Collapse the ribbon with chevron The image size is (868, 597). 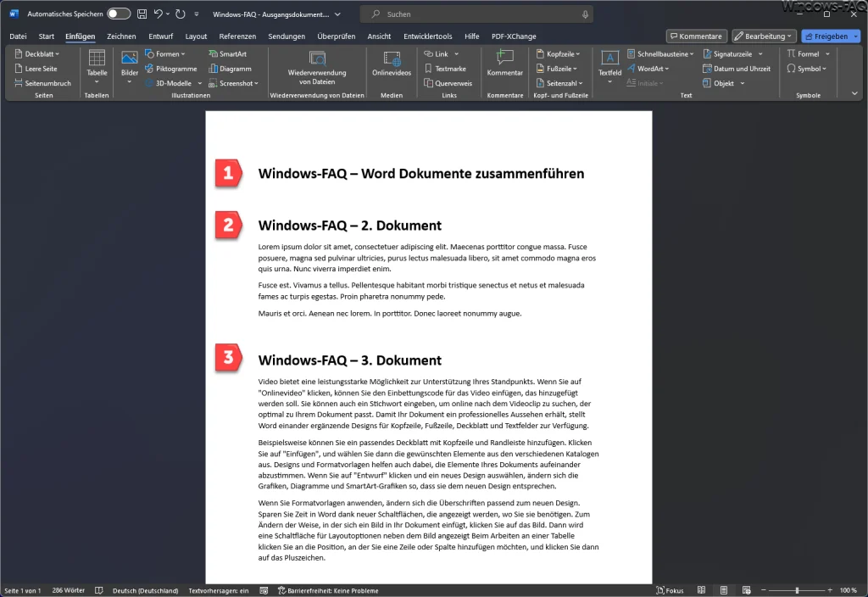pyautogui.click(x=854, y=93)
